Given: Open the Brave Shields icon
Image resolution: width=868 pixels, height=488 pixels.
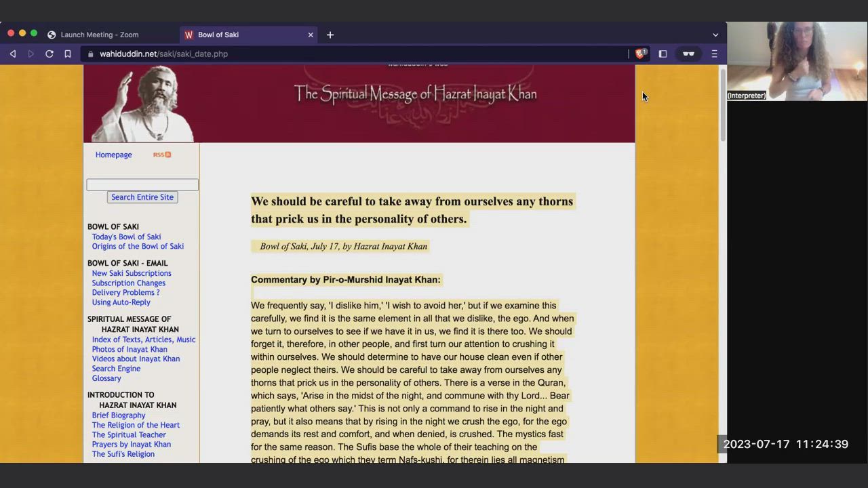Looking at the screenshot, I should point(639,54).
